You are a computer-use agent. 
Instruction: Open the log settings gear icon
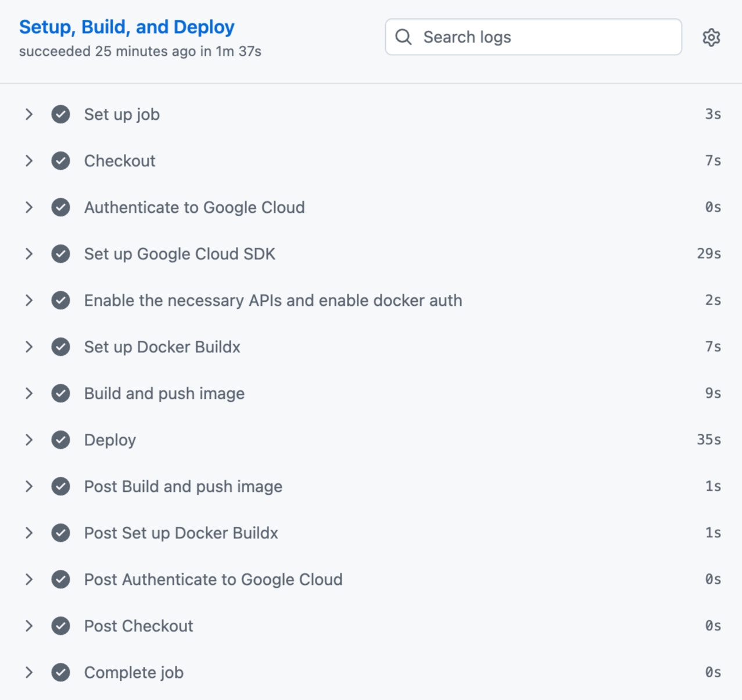point(711,37)
